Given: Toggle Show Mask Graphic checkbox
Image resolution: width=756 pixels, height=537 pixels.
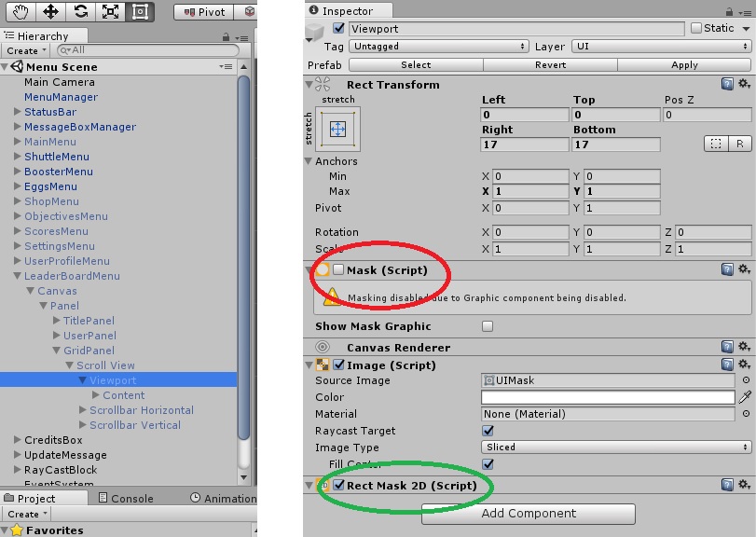Looking at the screenshot, I should (488, 326).
